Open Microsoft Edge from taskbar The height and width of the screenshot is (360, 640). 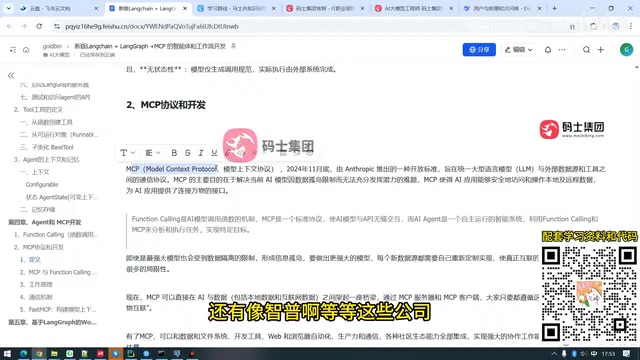click(x=23, y=353)
